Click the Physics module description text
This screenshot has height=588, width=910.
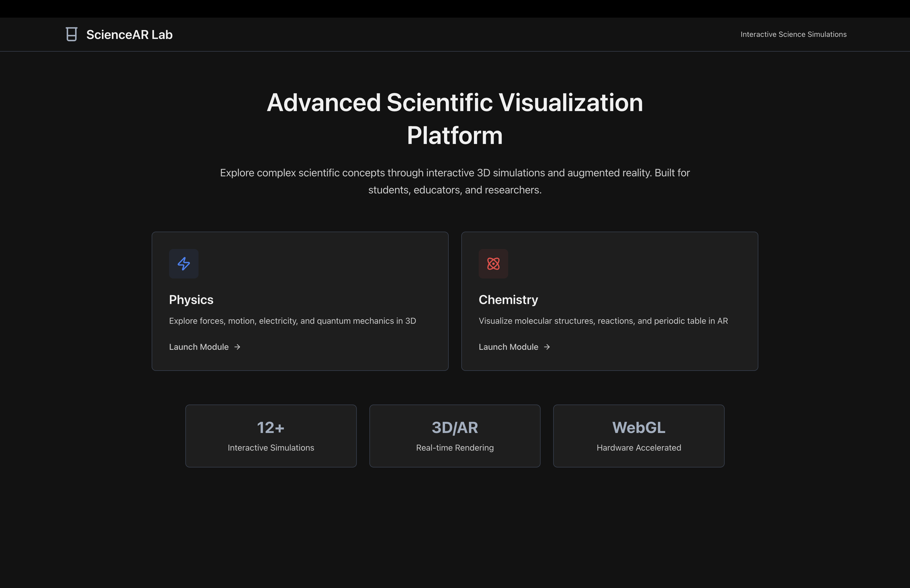click(292, 321)
